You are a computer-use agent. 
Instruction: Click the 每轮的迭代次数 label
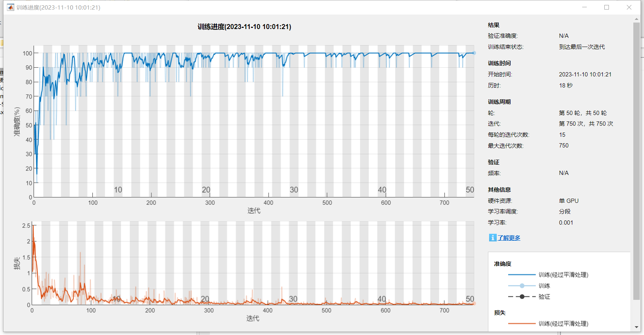click(x=509, y=135)
